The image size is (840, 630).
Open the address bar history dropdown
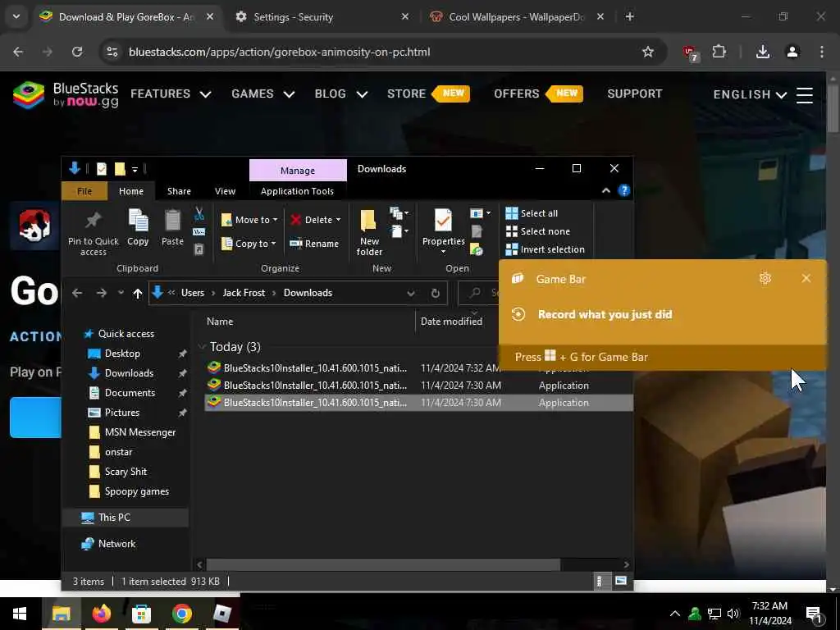(411, 293)
